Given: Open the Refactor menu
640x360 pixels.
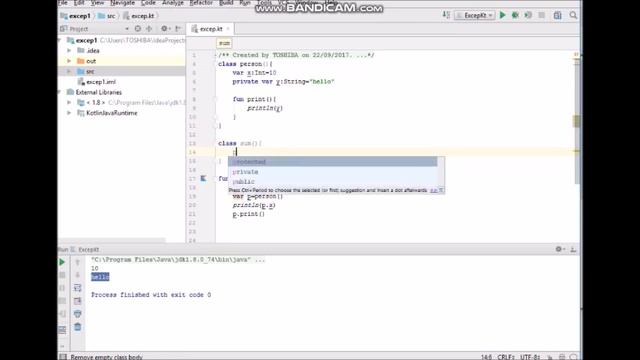Looking at the screenshot, I should coord(201,3).
